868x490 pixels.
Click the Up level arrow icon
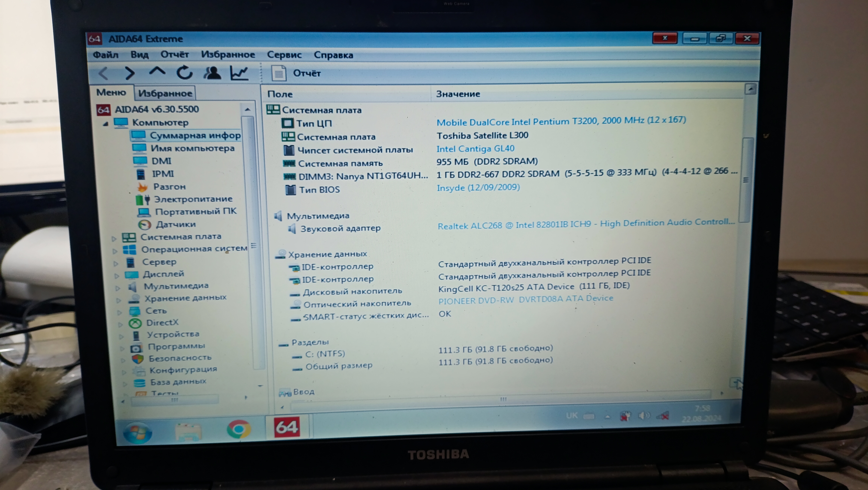coord(157,72)
